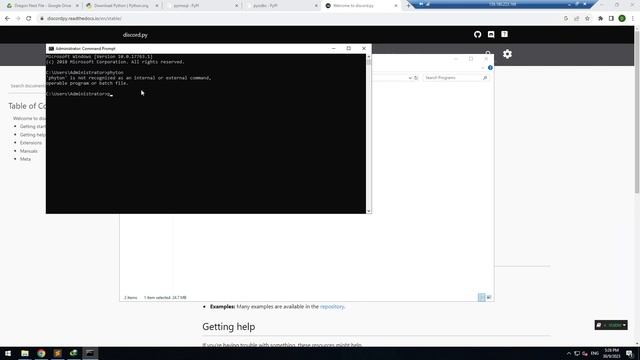Click Chrome back arrow button
Screen dimensions: 640x360
point(7,18)
